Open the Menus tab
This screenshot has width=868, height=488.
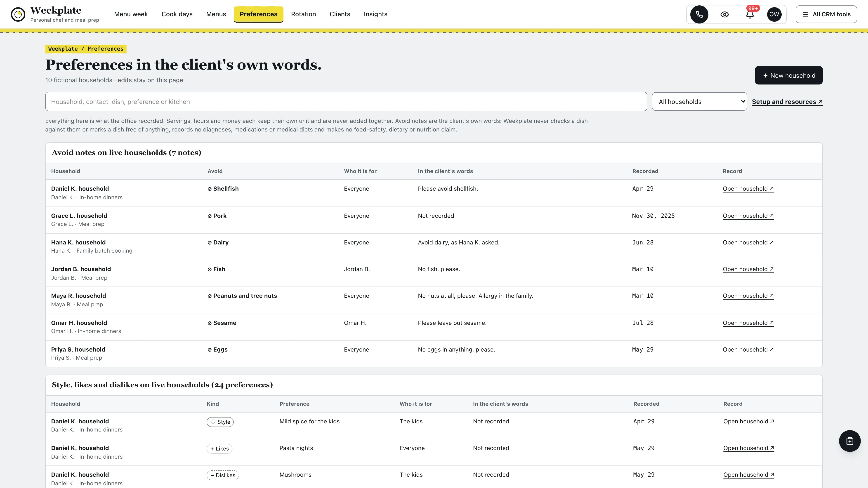216,14
